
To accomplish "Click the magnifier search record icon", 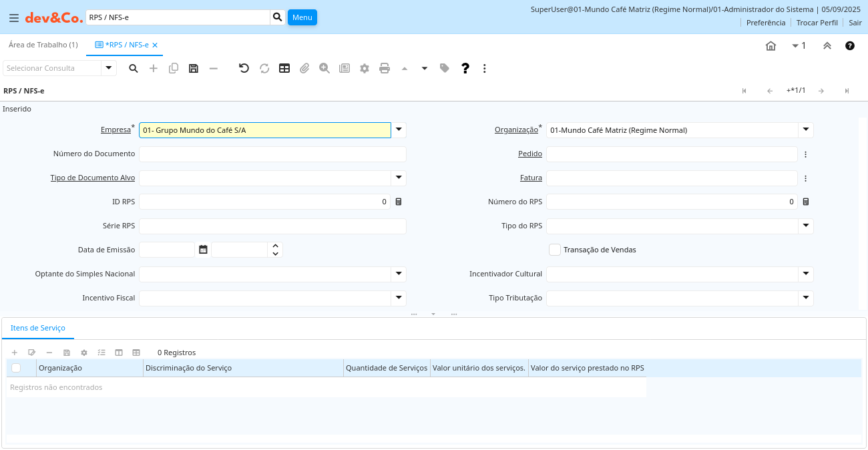I will [x=134, y=68].
